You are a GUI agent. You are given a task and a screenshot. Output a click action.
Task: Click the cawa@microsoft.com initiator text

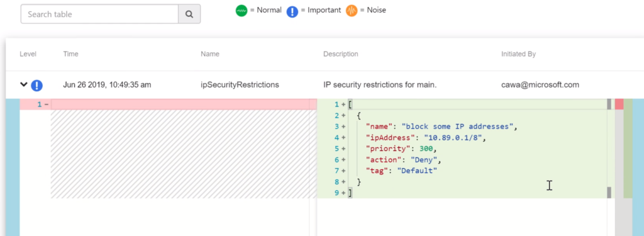tap(540, 85)
